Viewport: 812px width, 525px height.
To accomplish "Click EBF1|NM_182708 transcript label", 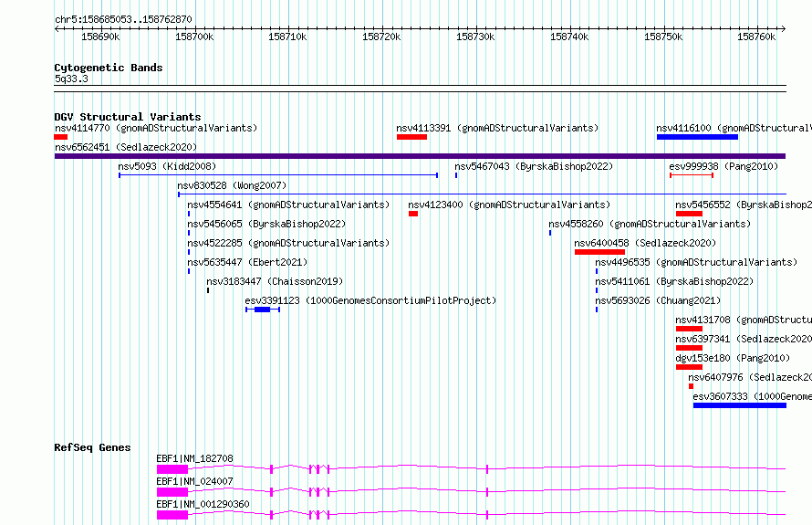I will [x=194, y=458].
